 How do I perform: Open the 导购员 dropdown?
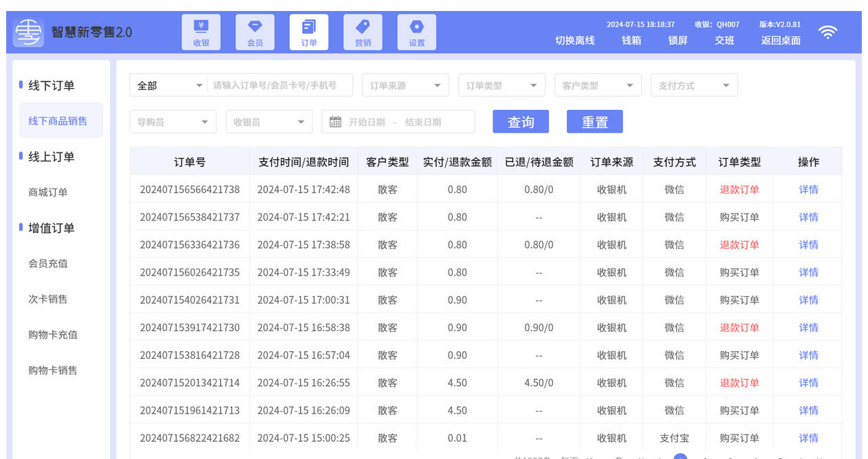pyautogui.click(x=173, y=122)
